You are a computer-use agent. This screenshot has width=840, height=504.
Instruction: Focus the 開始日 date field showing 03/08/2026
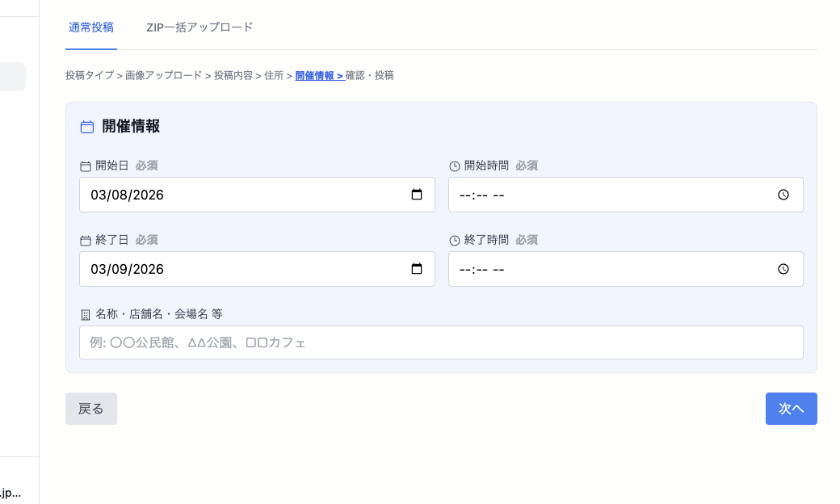click(x=242, y=195)
